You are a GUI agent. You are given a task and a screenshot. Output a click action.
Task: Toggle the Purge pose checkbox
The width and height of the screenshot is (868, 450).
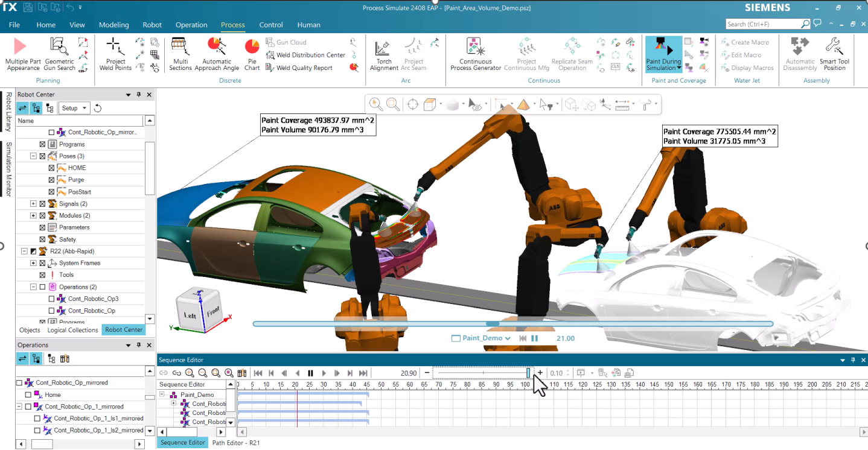pos(51,180)
